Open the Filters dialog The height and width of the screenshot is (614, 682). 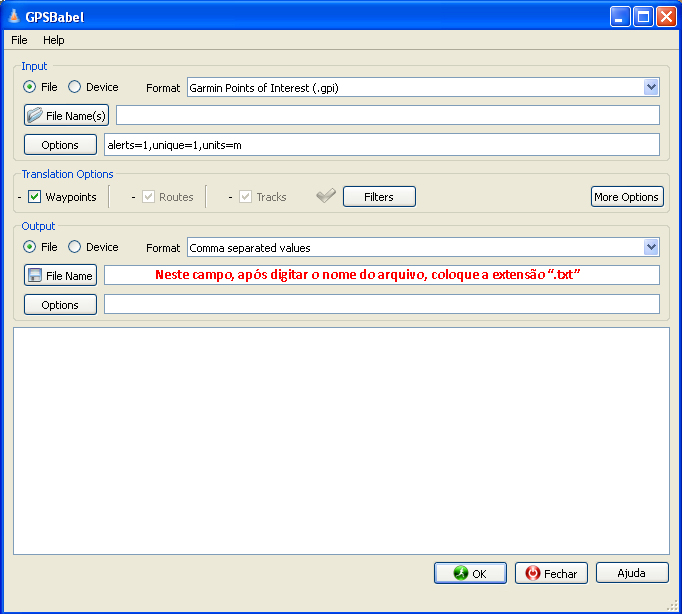[379, 197]
